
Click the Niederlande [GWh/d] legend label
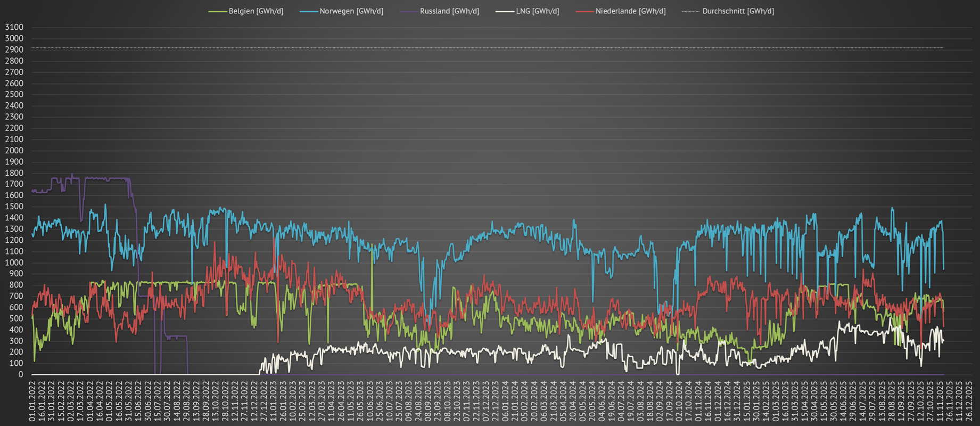[x=630, y=11]
